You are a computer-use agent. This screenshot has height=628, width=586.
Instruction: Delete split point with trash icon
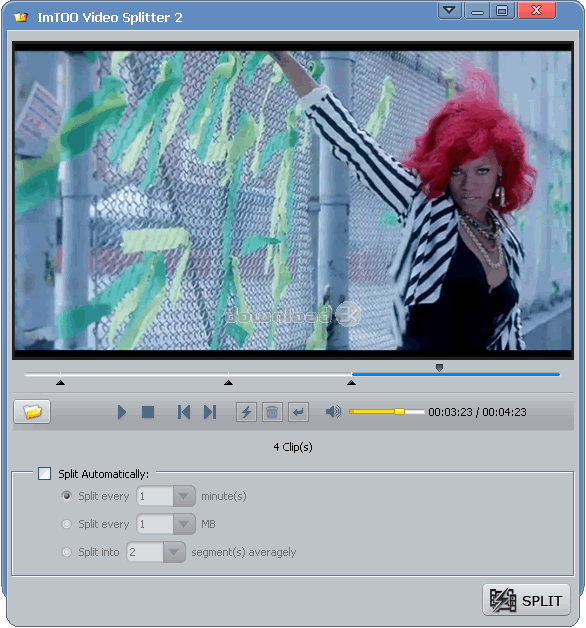272,412
